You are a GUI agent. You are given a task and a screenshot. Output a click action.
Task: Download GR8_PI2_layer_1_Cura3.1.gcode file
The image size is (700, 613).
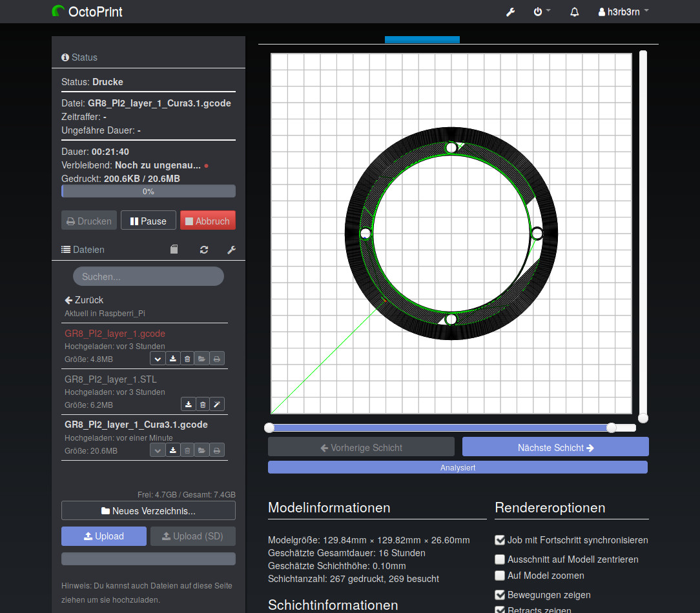click(172, 450)
